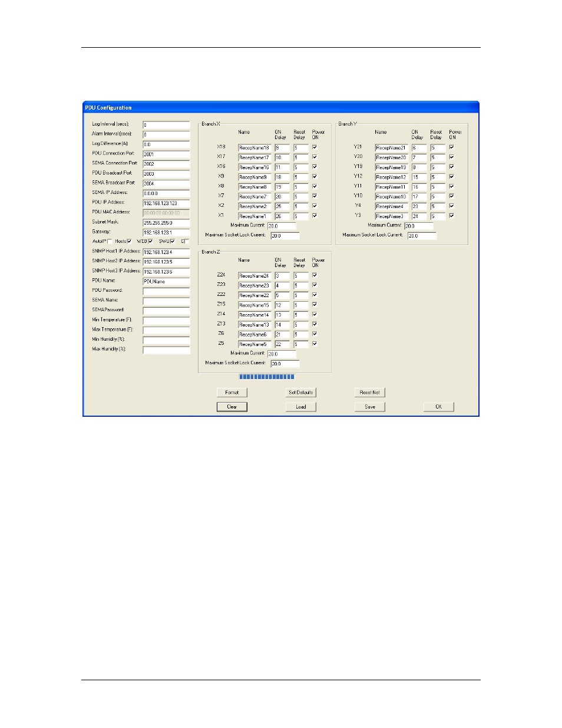Click the SEMA IP Address field

166,193
